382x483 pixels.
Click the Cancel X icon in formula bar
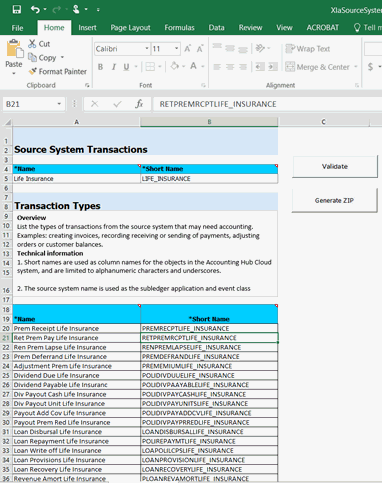[95, 104]
